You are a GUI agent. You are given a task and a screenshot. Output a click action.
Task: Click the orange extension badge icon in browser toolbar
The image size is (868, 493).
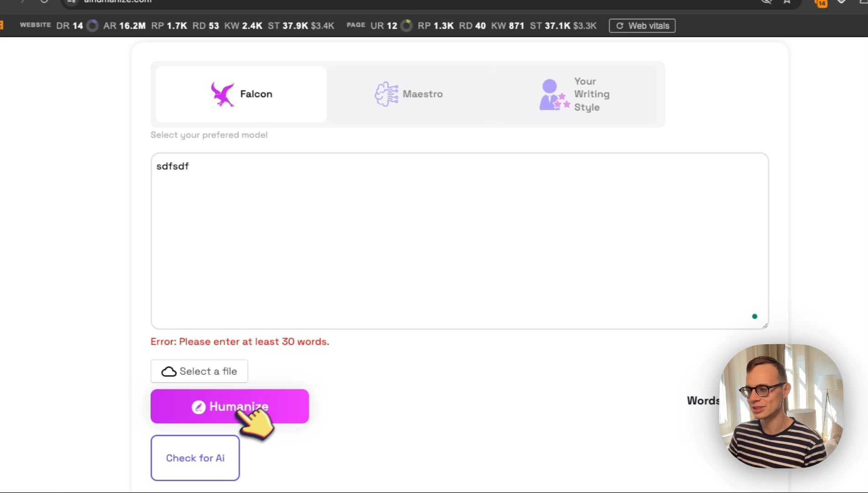click(821, 3)
